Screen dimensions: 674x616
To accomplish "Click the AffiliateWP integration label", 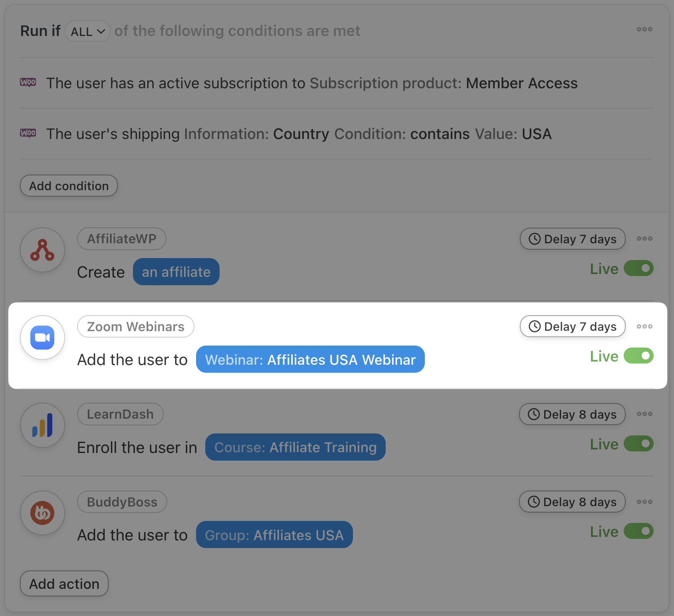I will tap(122, 239).
